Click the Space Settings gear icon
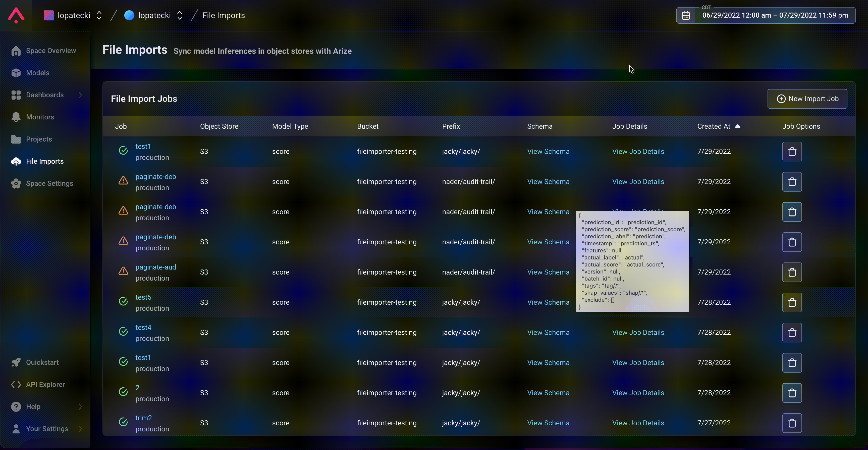Viewport: 868px width, 450px height. [x=16, y=184]
